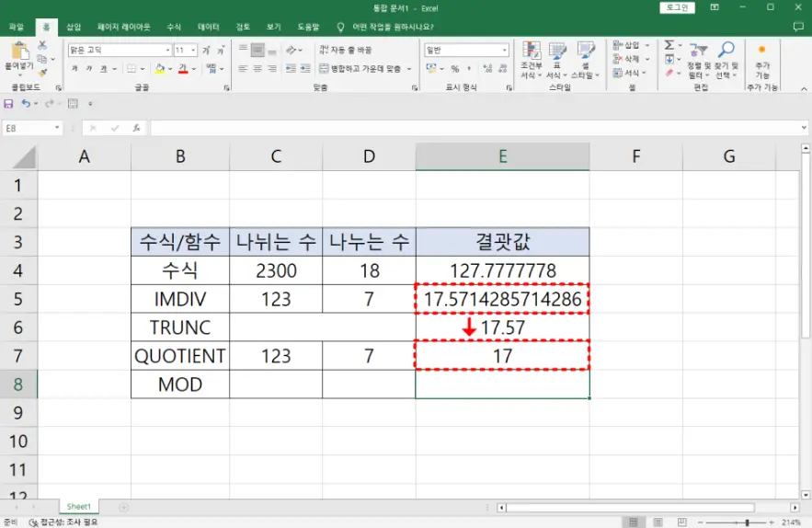This screenshot has height=528, width=812.
Task: Open the Name Box dropdown for E8
Action: point(58,129)
